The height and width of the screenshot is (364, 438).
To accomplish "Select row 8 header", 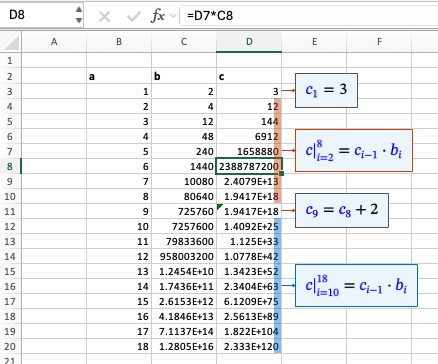I will [x=10, y=166].
